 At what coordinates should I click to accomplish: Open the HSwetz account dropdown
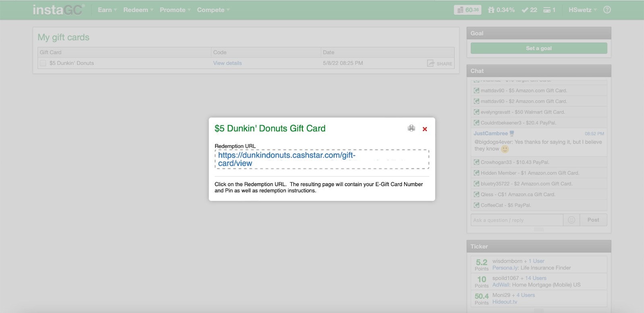[582, 10]
